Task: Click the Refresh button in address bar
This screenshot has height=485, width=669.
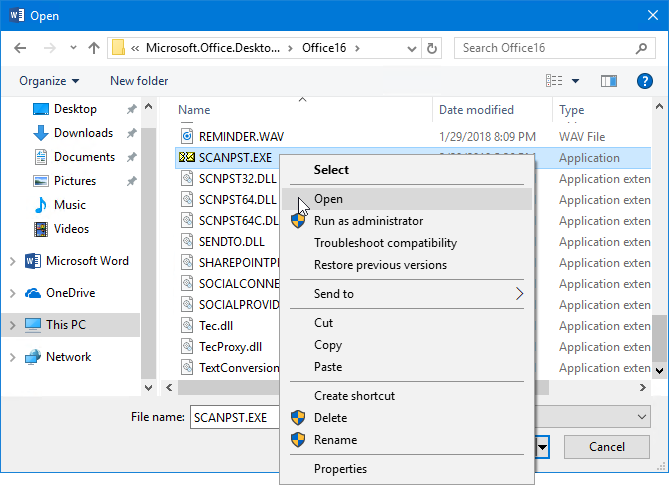Action: pyautogui.click(x=432, y=48)
